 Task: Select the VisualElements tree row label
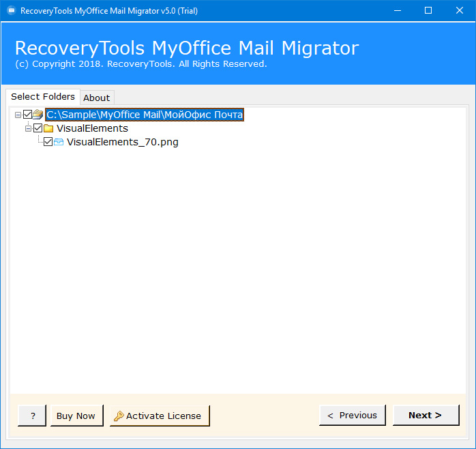[92, 128]
